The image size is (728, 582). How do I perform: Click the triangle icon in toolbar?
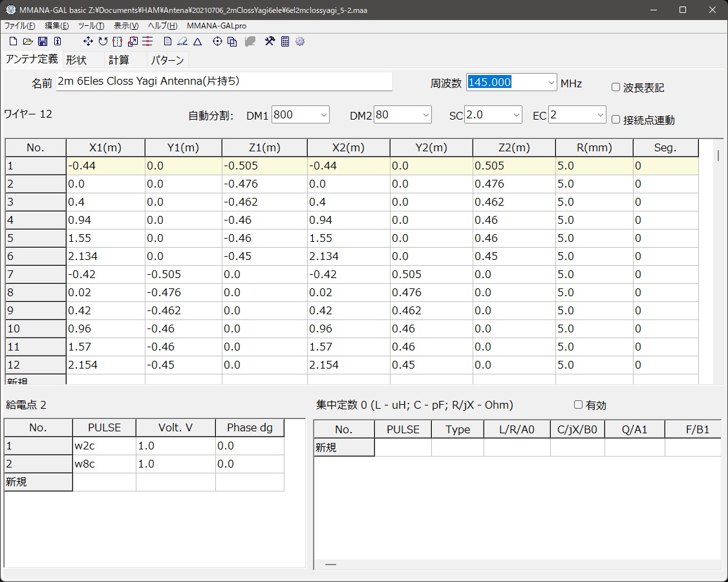tap(198, 42)
